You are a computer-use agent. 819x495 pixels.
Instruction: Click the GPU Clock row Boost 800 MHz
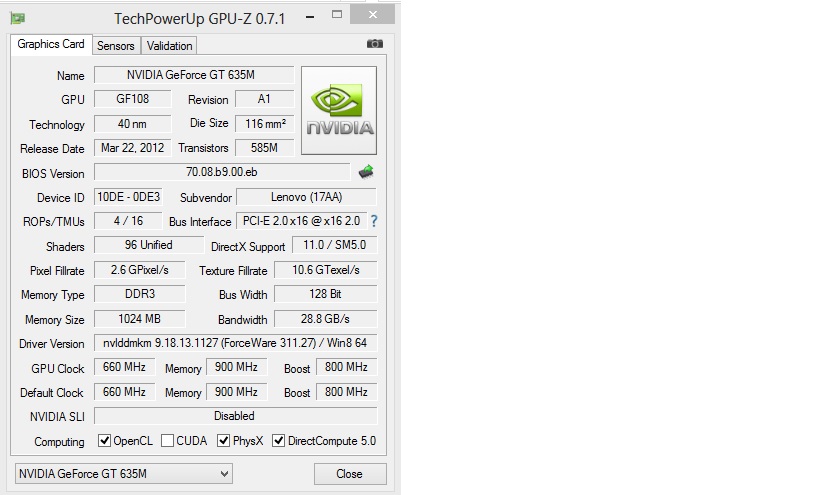[x=346, y=367]
